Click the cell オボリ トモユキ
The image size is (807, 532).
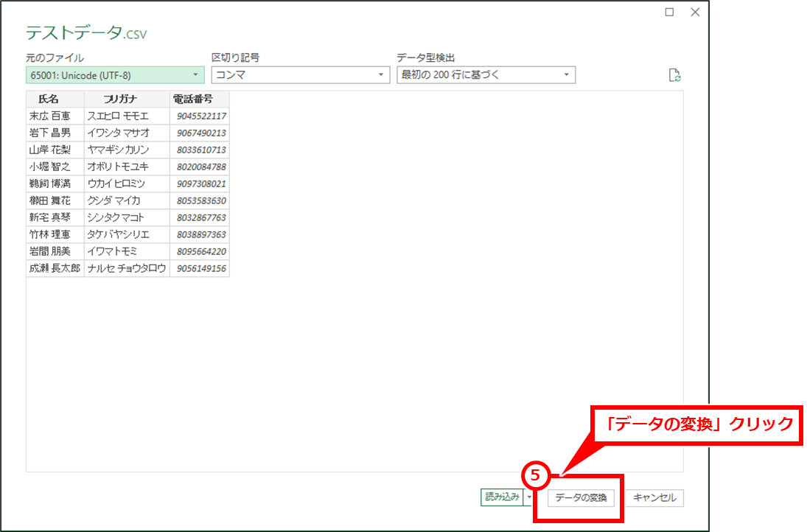click(127, 167)
